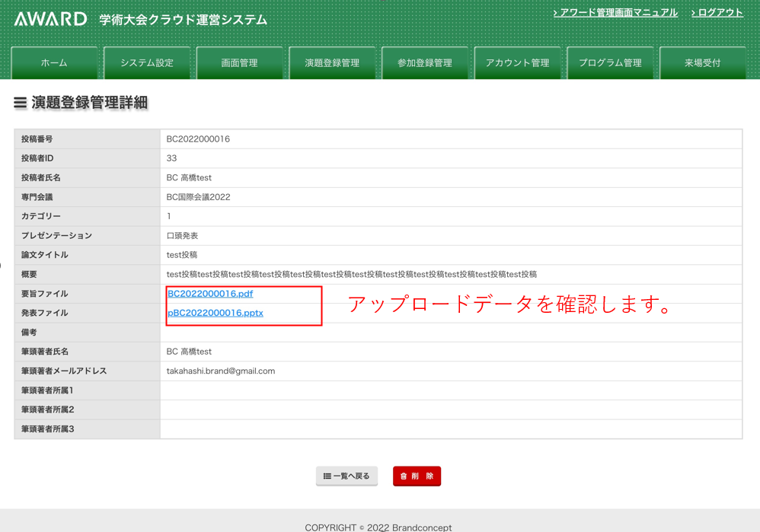
Task: Switch to the 来場受付 tab
Action: [x=702, y=63]
